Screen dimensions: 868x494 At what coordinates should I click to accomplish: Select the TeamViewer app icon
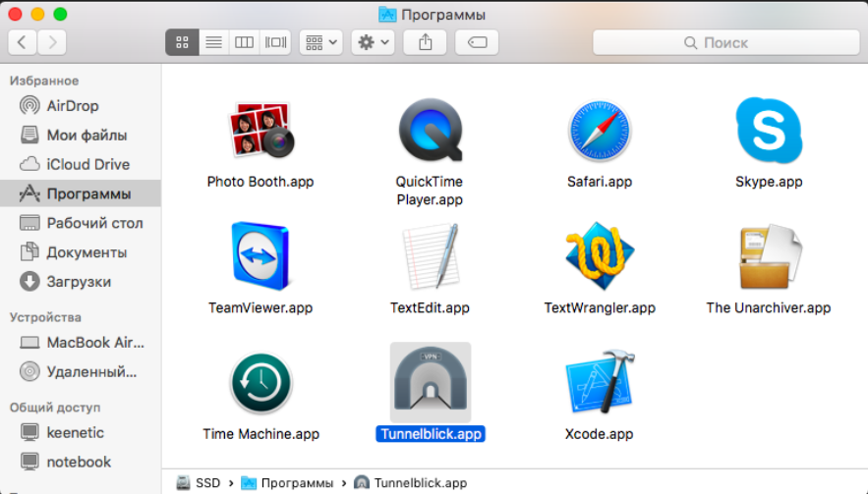coord(260,256)
